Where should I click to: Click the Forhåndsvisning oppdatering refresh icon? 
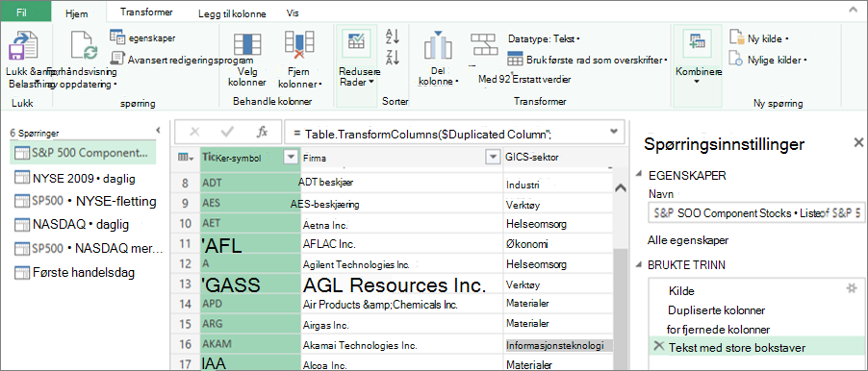click(84, 46)
